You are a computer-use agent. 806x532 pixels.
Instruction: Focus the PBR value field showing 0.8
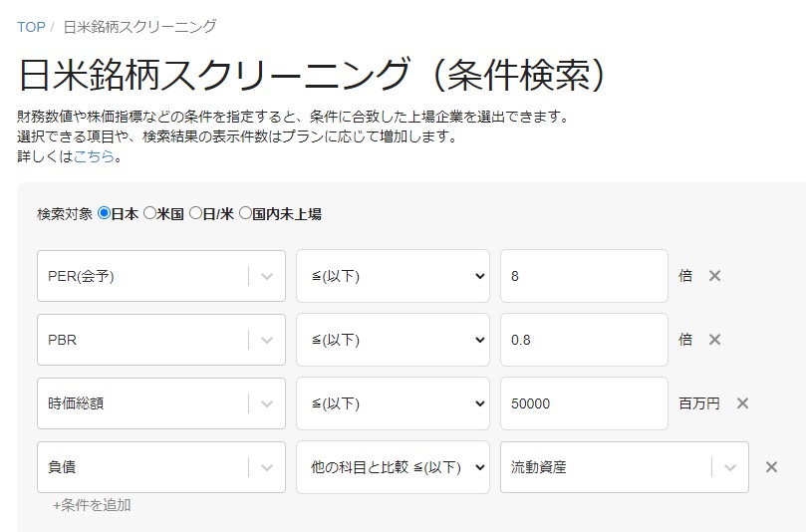(x=584, y=340)
